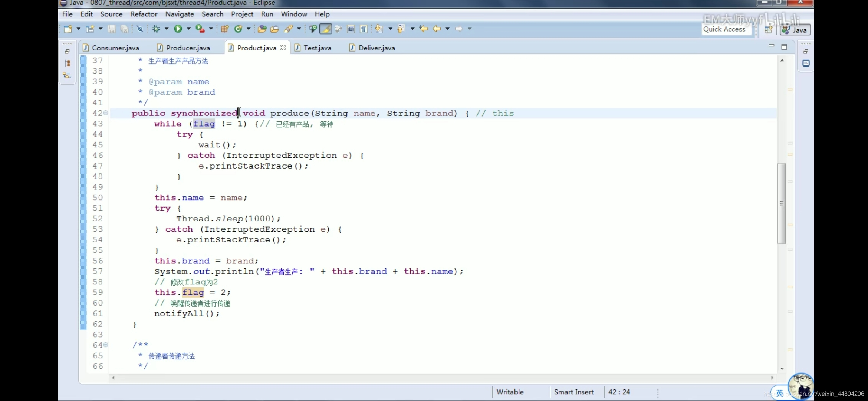Close the Product.java editor tab
This screenshot has height=401, width=868.
[283, 48]
